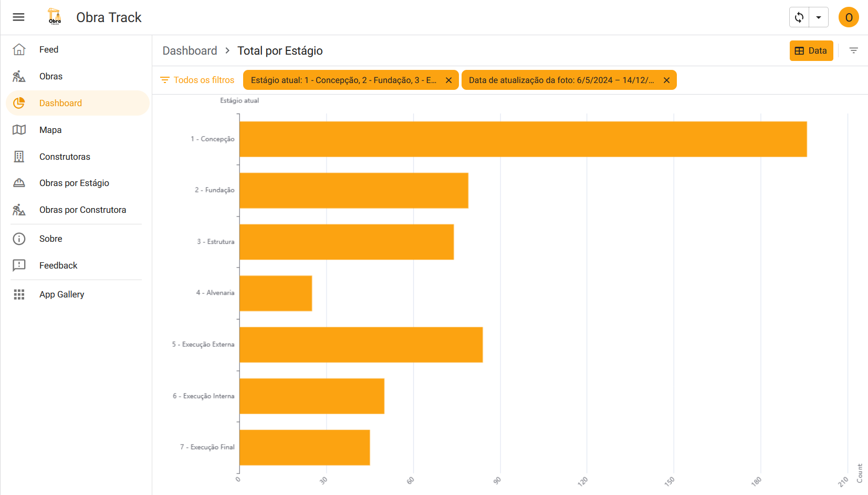Open the Mapa page
868x495 pixels.
click(50, 130)
